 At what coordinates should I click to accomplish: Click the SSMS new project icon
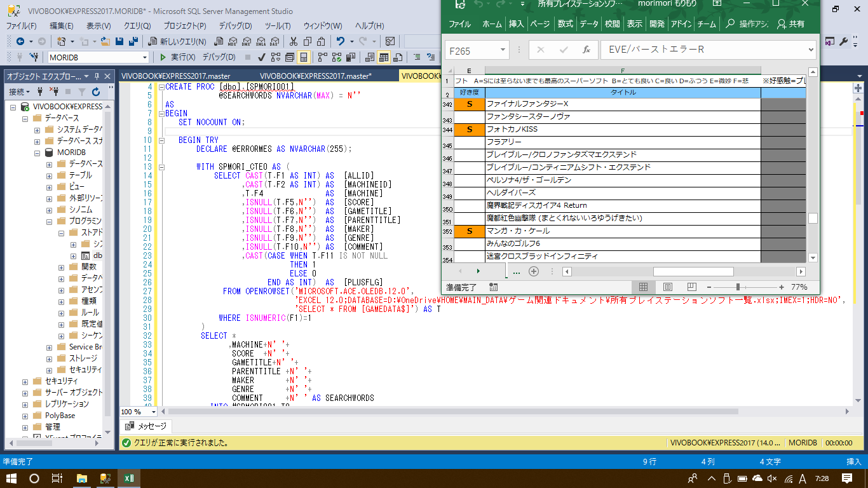(x=61, y=41)
